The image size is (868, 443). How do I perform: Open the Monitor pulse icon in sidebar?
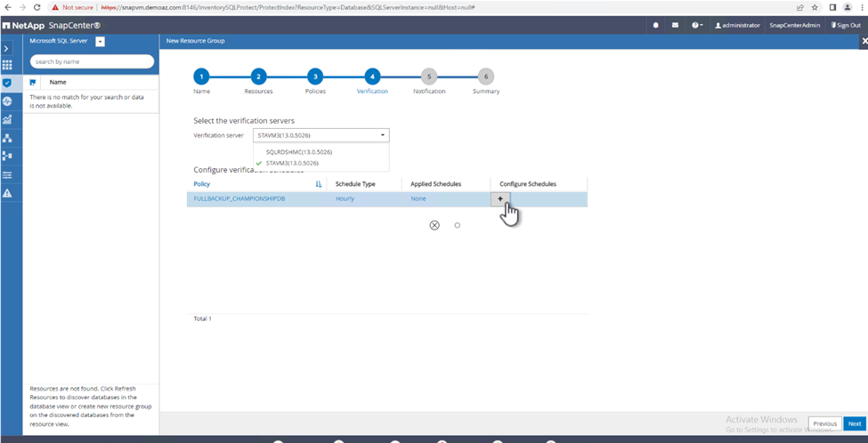coord(6,101)
